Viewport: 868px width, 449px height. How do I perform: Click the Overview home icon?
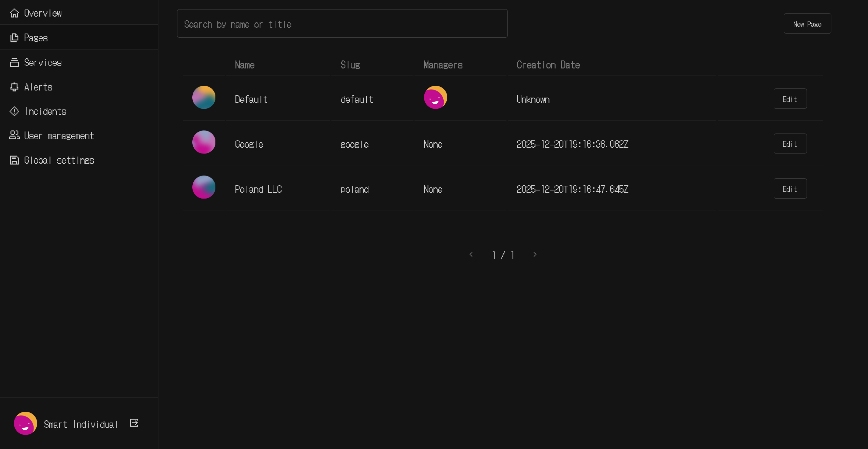click(14, 13)
